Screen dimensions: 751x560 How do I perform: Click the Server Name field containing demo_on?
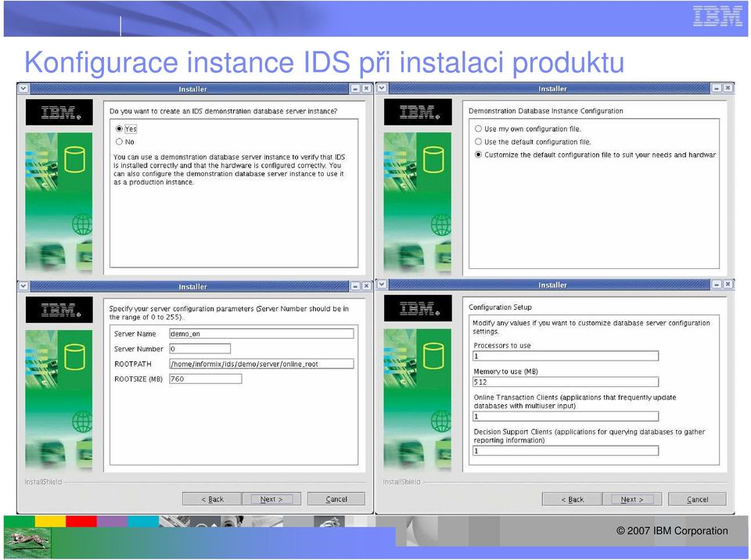click(x=261, y=333)
